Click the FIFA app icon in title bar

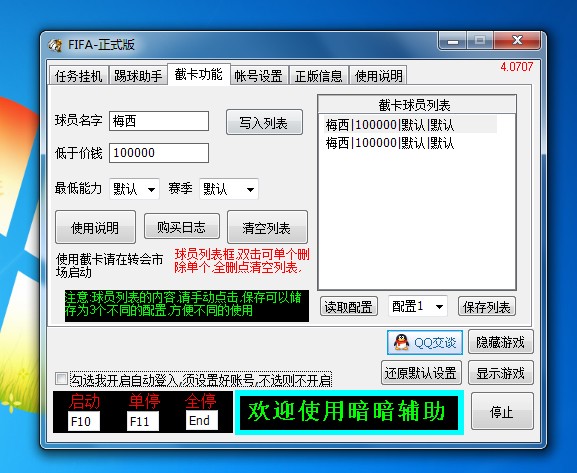tap(55, 45)
